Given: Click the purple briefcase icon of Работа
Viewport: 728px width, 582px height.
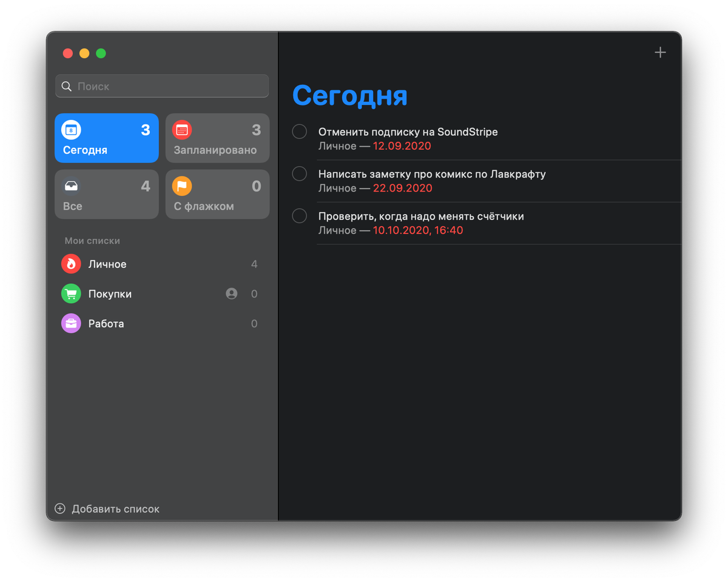Looking at the screenshot, I should click(72, 324).
